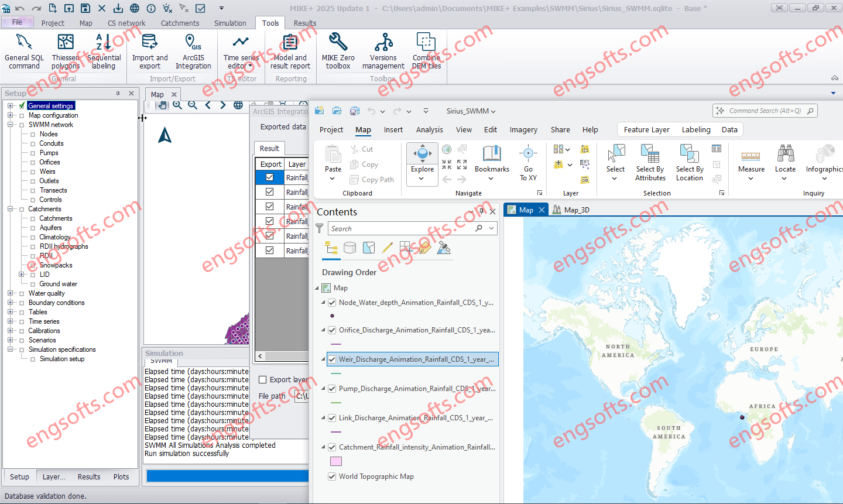This screenshot has height=504, width=843.
Task: Hide Catchment_Rainfall_intensity_Animation layer
Action: [x=332, y=447]
